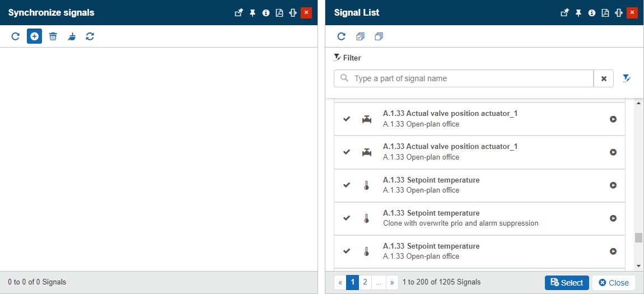Click the Select button
This screenshot has height=294, width=644.
point(567,282)
